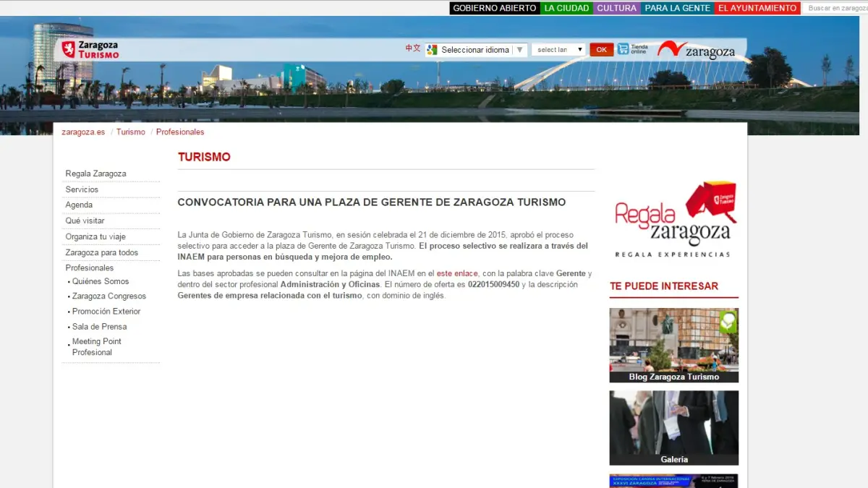This screenshot has height=488, width=868.
Task: Open the Galería image thumbnail
Action: pos(673,427)
